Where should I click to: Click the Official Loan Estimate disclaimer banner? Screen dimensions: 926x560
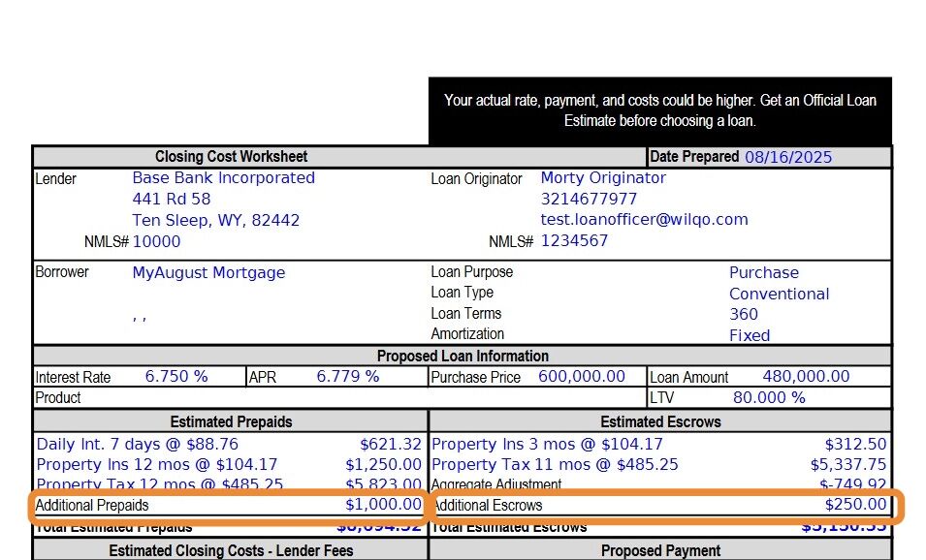tap(659, 110)
